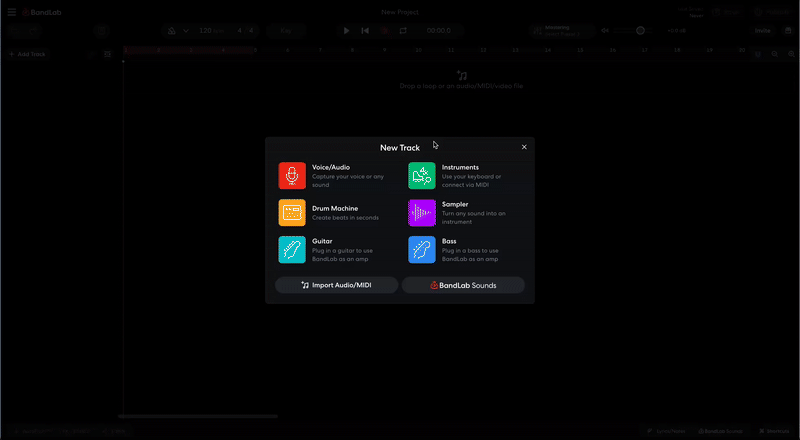Pick the teal Guitar track icon

[x=292, y=250]
